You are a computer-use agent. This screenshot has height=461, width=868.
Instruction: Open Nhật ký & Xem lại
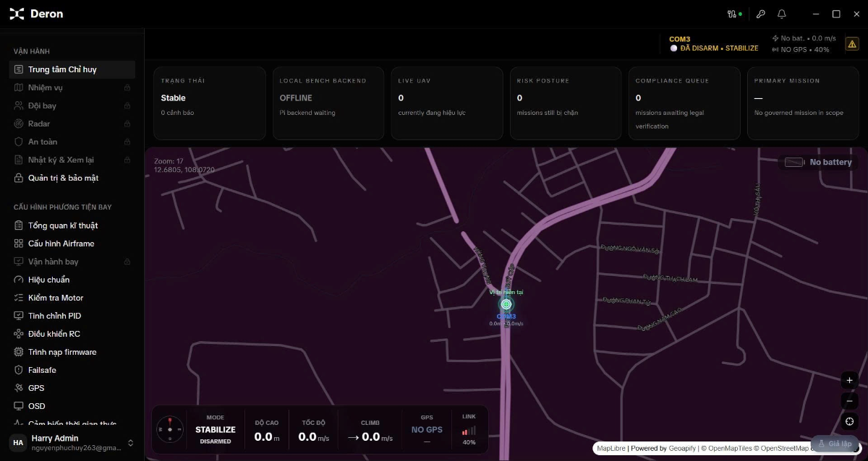point(72,160)
